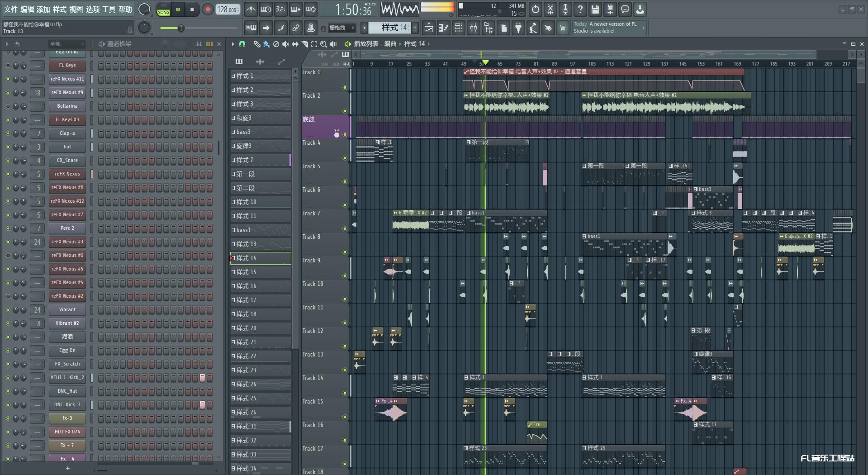Toggle the playlist snap magnet
The image size is (868, 475).
pyautogui.click(x=242, y=44)
